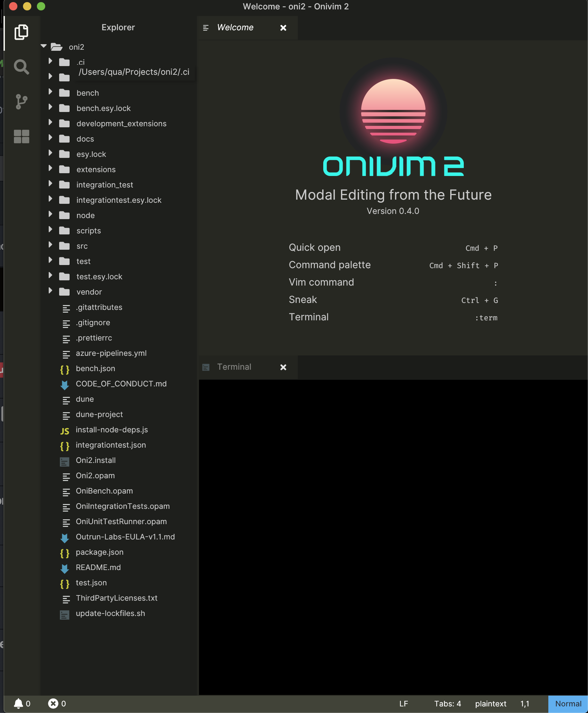Open the Command palette link
The width and height of the screenshot is (588, 713).
click(x=329, y=265)
